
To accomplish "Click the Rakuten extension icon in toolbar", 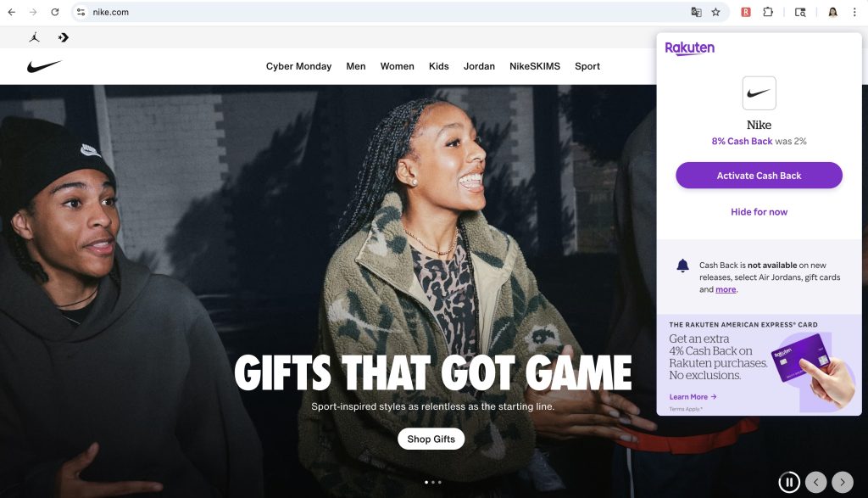I will click(746, 12).
